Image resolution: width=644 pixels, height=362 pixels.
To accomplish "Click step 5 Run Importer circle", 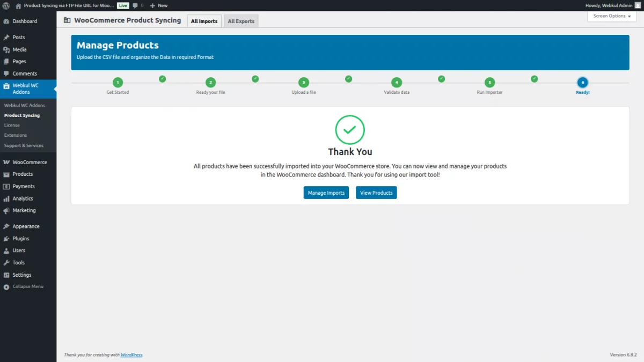I will [489, 83].
